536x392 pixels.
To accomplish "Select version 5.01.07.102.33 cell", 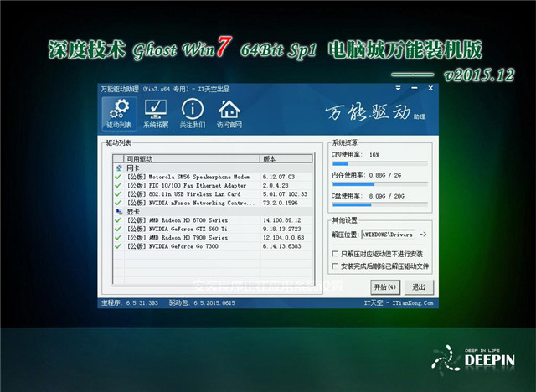I will [x=285, y=194].
